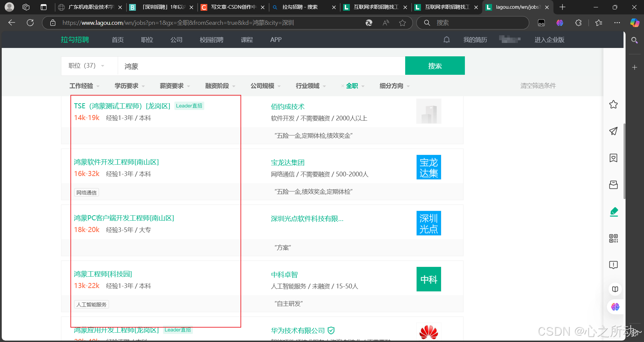Click the star collection icon on right panel
The image size is (644, 342).
tap(613, 105)
